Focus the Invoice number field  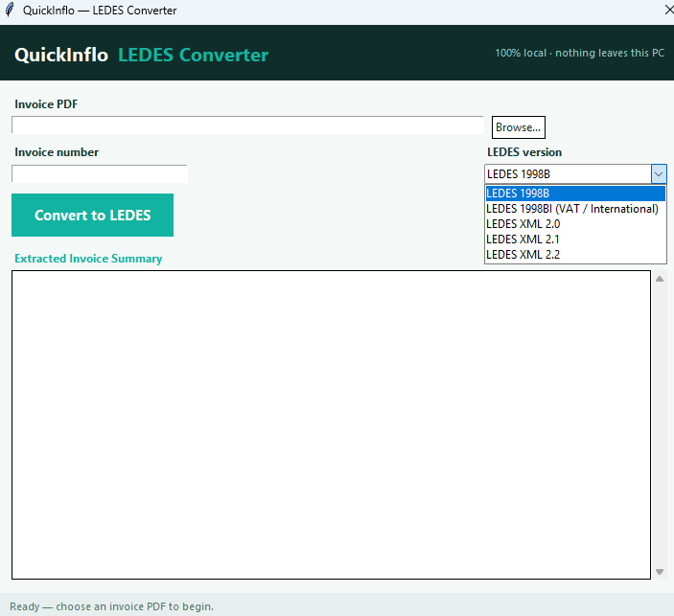pos(100,173)
